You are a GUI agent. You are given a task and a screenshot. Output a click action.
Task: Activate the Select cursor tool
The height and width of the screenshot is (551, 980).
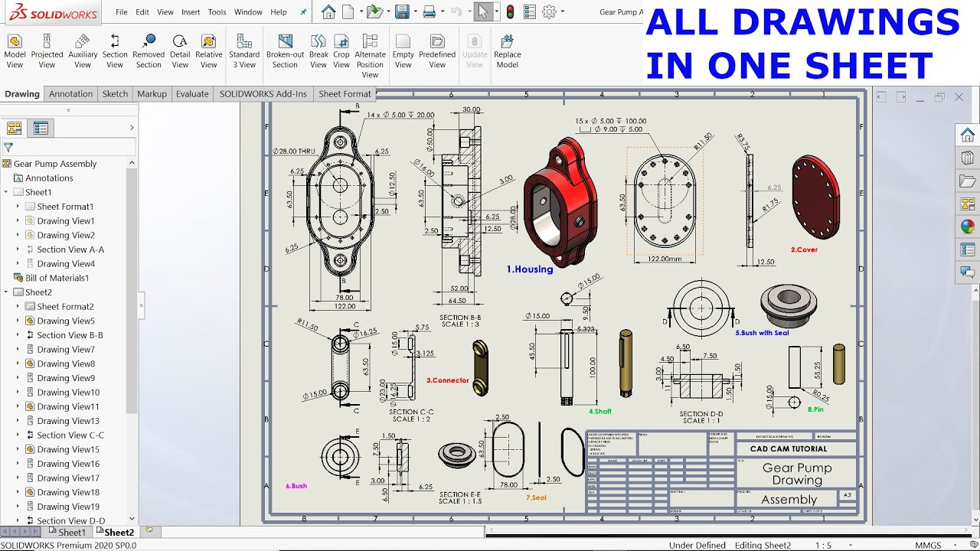(x=483, y=11)
